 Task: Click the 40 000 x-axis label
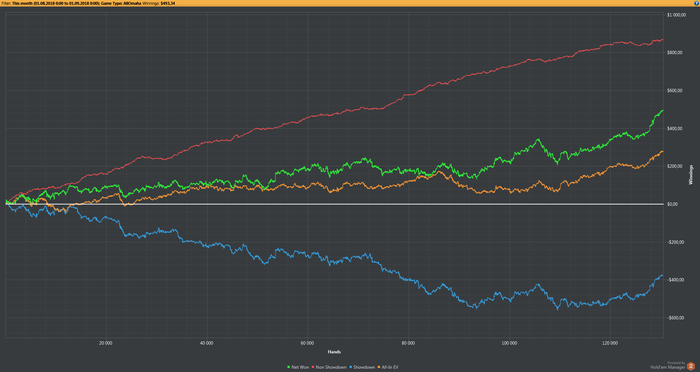point(206,343)
